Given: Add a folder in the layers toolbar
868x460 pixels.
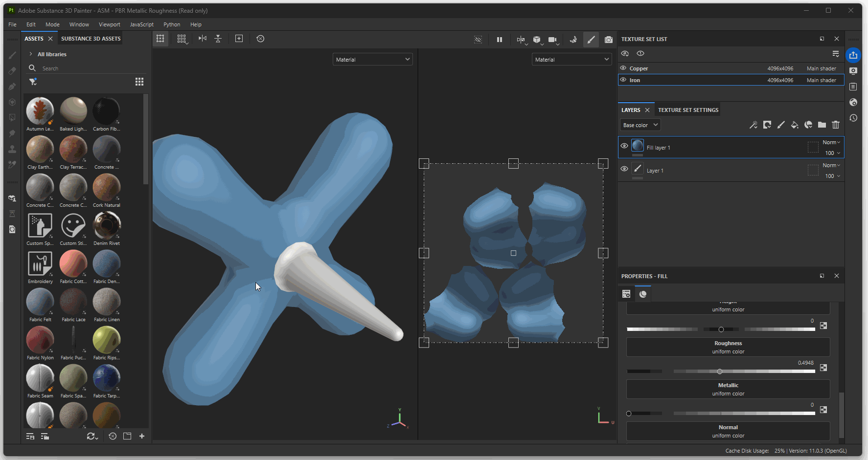Looking at the screenshot, I should pyautogui.click(x=822, y=125).
